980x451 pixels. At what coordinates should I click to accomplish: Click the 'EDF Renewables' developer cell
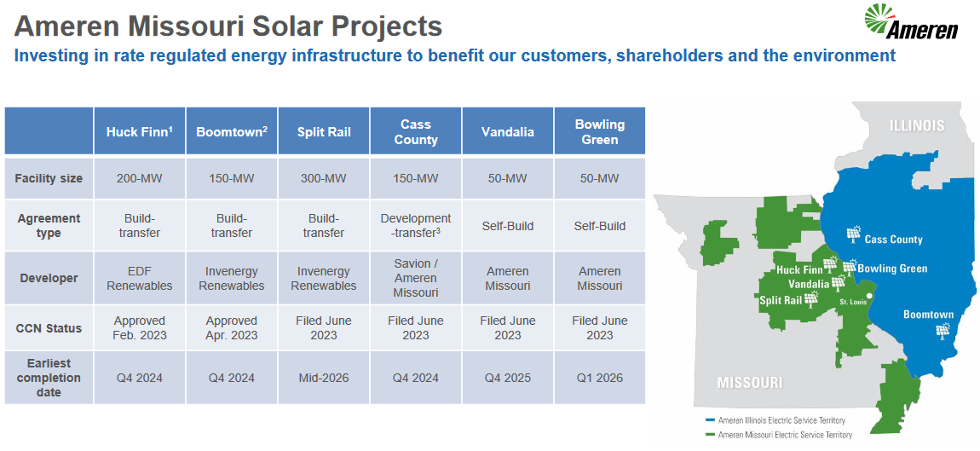click(140, 278)
